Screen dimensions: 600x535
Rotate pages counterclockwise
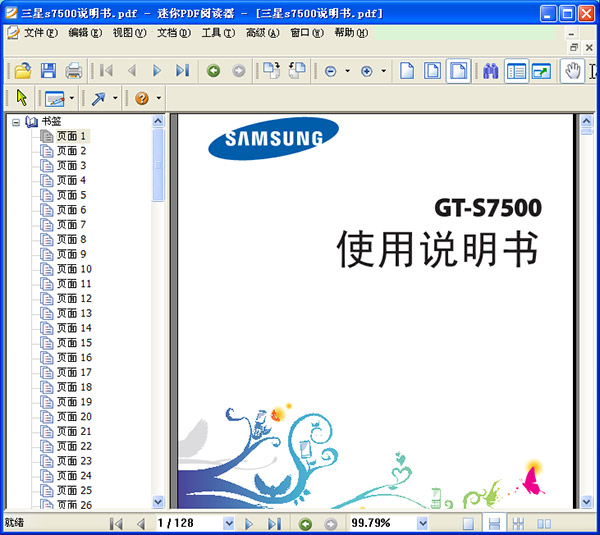297,71
